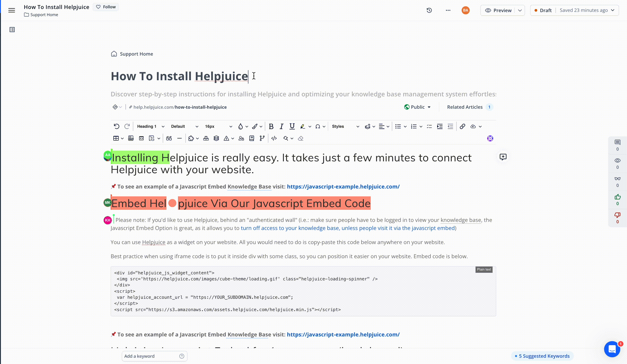Open the Draft status dropdown
The width and height of the screenshot is (627, 364).
tap(574, 10)
